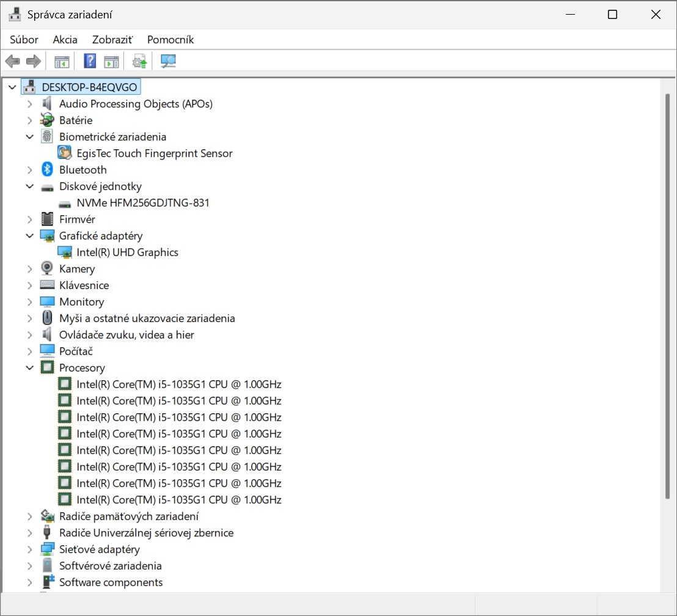Open the Zobraziť menu
This screenshot has height=616, width=677.
click(x=112, y=40)
